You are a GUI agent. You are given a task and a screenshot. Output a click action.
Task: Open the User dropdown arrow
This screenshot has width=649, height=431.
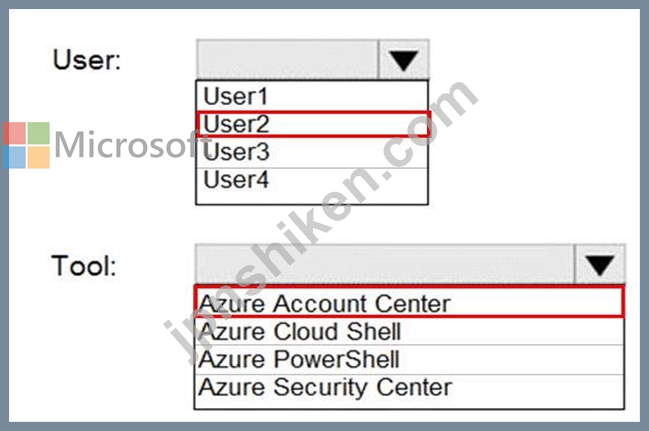click(x=403, y=61)
